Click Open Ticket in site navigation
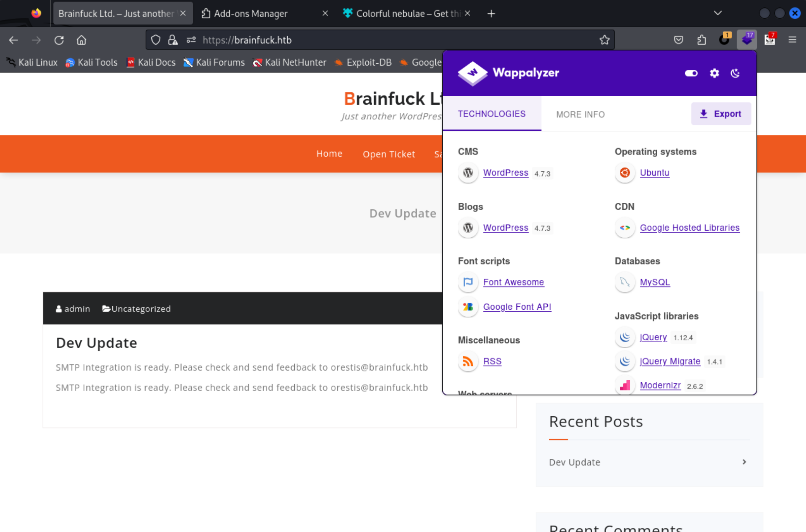806x532 pixels. pos(389,154)
